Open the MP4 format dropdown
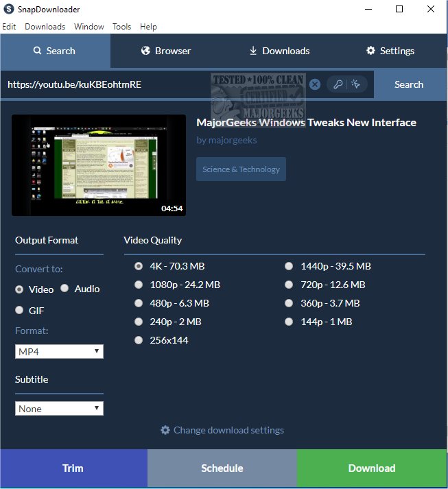Viewport: 448px width, 489px height. [59, 351]
